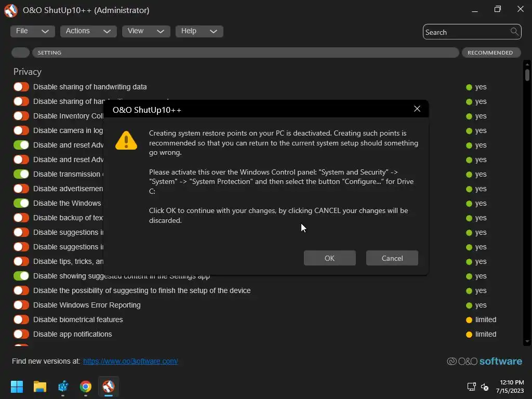532x399 pixels.
Task: Toggle Disable biometrical features switch
Action: 21,320
